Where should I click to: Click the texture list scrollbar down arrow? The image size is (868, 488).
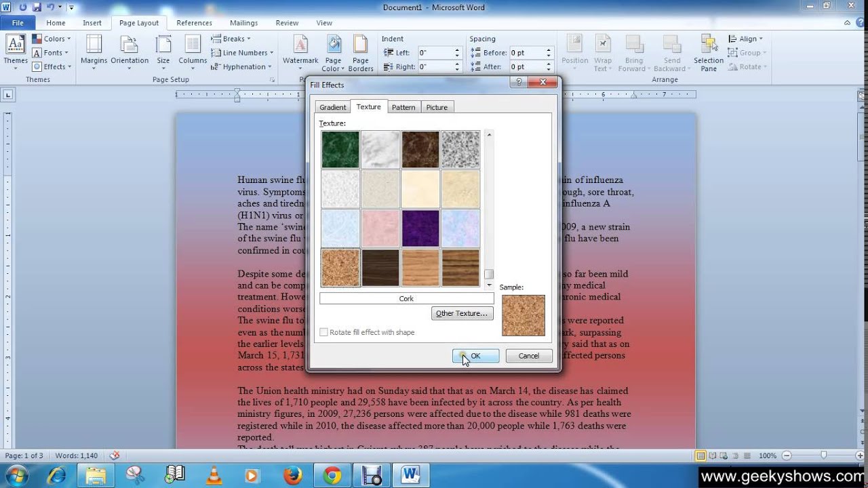pyautogui.click(x=489, y=285)
